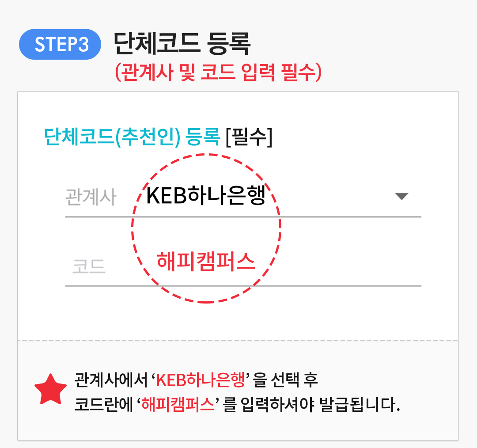This screenshot has height=448, width=477.
Task: Click the 단체코드(추천인) 등록 label
Action: pos(132,137)
